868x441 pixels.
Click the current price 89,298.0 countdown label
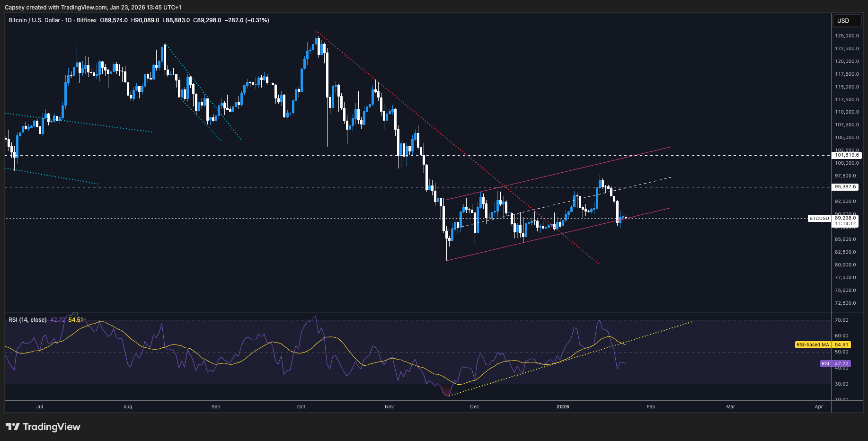pyautogui.click(x=845, y=221)
